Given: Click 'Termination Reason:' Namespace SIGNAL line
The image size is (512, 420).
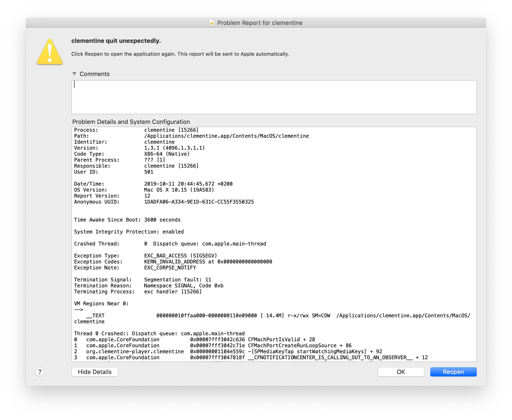Looking at the screenshot, I should [x=149, y=286].
